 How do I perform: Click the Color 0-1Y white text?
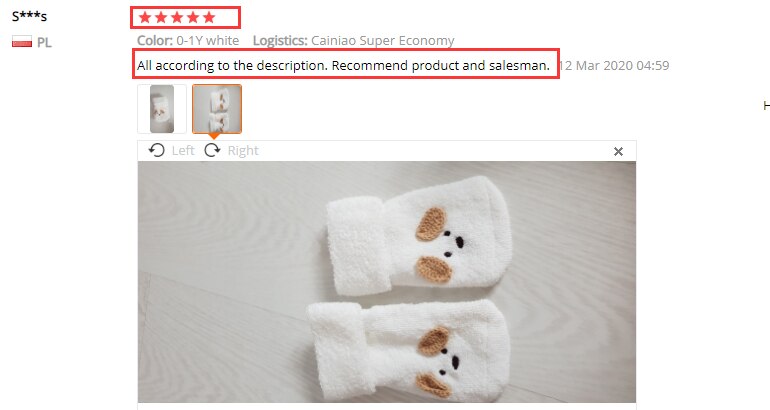[x=188, y=40]
